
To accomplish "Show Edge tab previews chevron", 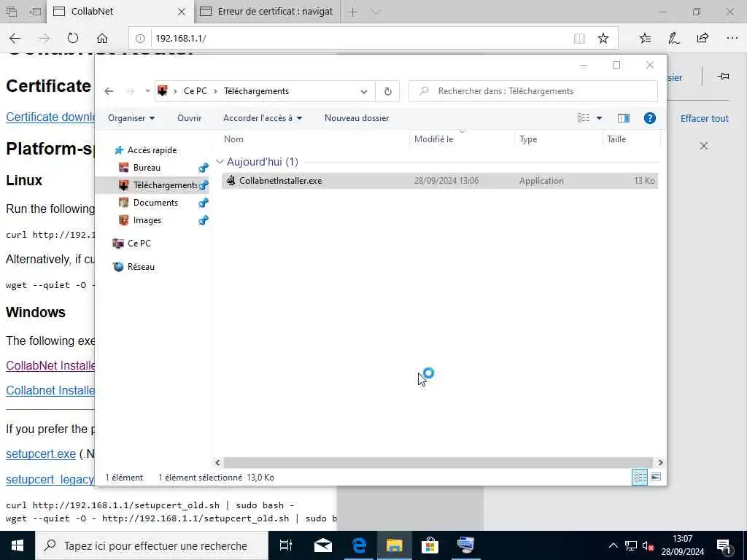I will (x=376, y=12).
